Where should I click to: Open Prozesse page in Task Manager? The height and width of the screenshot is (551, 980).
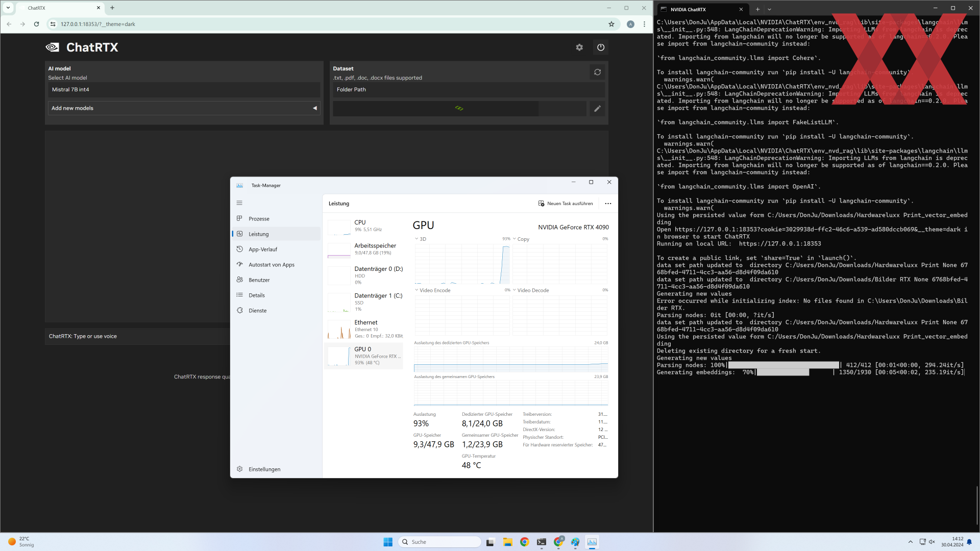coord(276,219)
